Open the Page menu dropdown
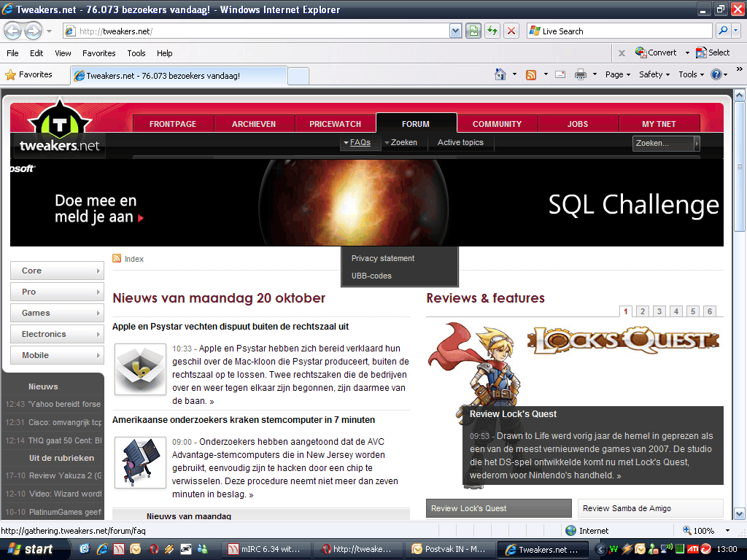This screenshot has height=560, width=747. (618, 75)
